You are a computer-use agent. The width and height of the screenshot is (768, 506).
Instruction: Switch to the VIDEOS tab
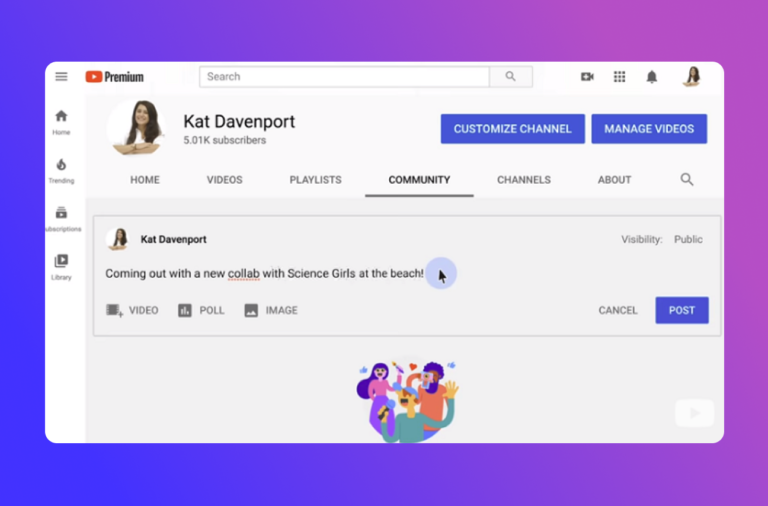[x=224, y=180]
